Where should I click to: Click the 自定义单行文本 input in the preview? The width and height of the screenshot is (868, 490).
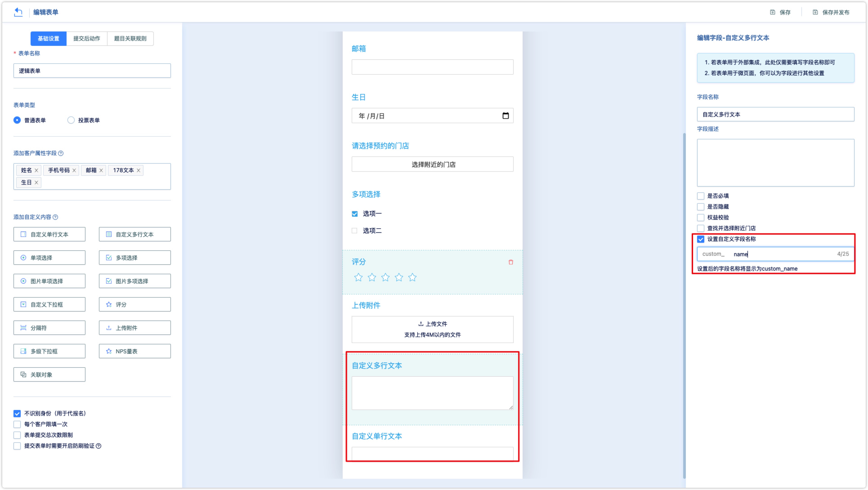[433, 454]
